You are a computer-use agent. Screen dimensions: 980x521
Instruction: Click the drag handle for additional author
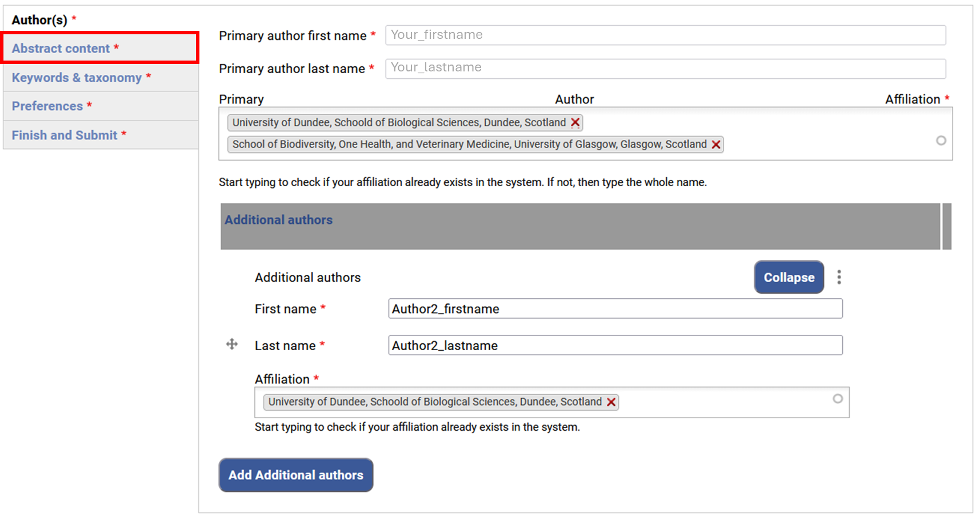click(232, 344)
